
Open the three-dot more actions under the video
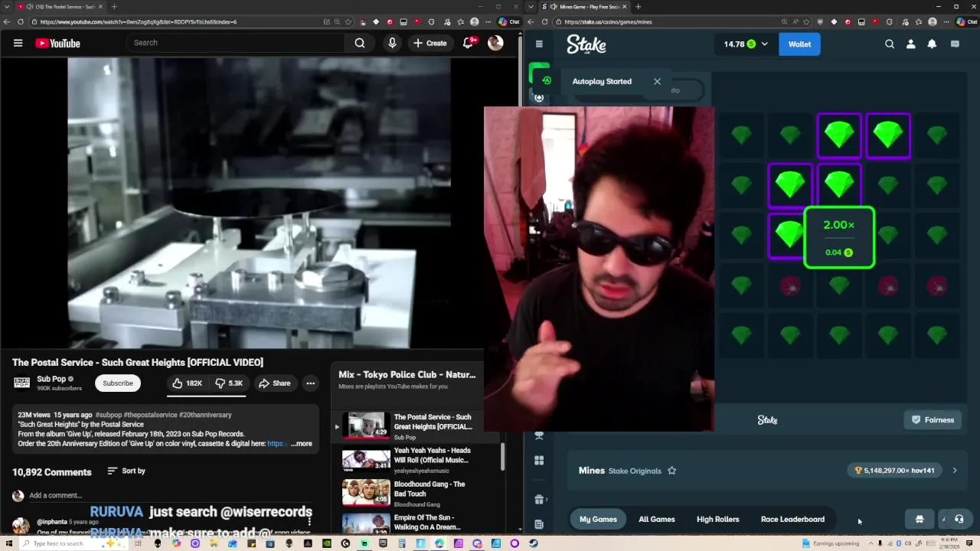pyautogui.click(x=311, y=383)
